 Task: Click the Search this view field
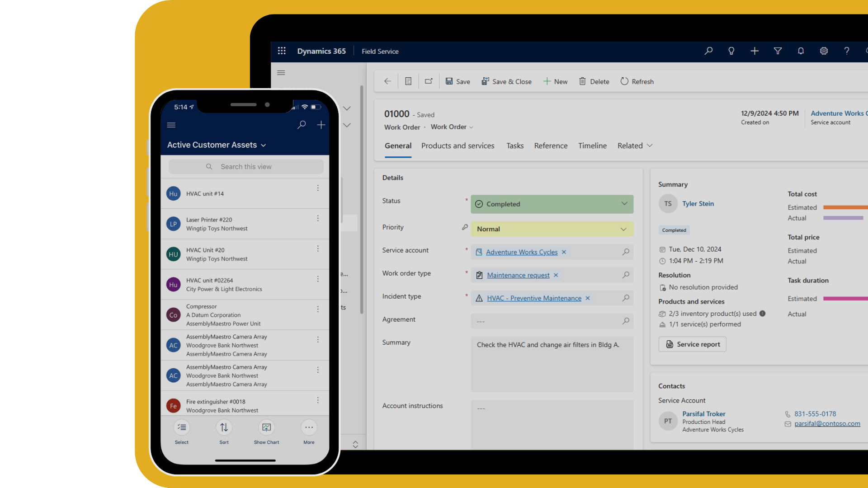[x=246, y=167]
